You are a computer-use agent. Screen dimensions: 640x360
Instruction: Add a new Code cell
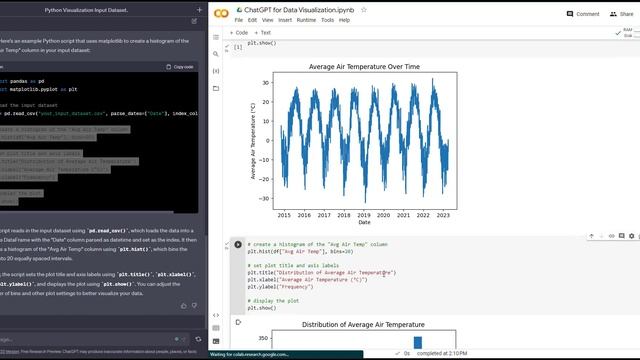(239, 33)
